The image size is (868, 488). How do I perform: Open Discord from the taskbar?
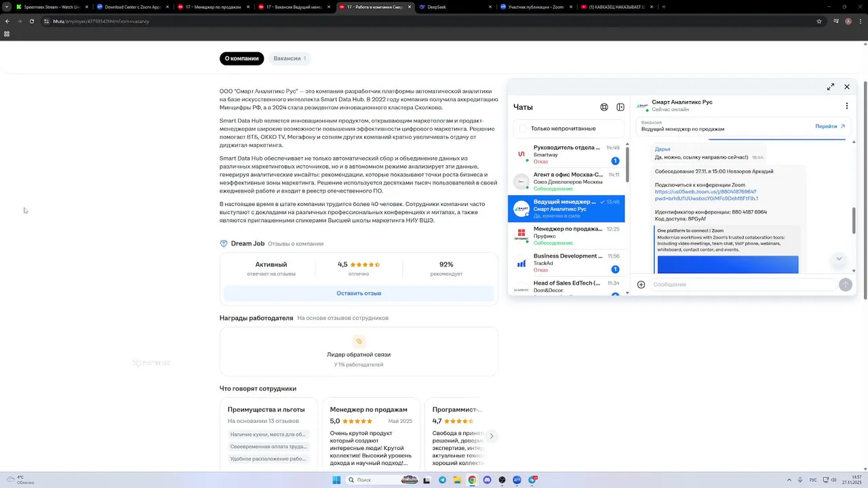487,480
